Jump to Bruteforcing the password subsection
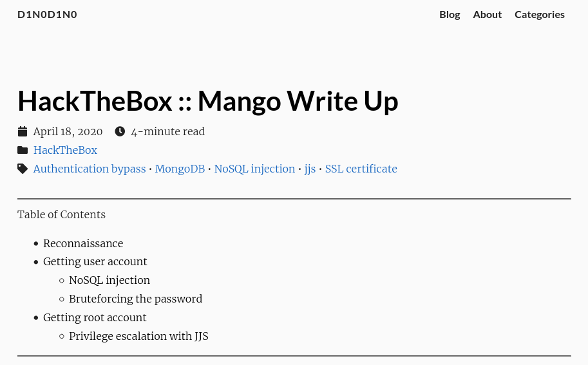The image size is (588, 365). (x=135, y=299)
